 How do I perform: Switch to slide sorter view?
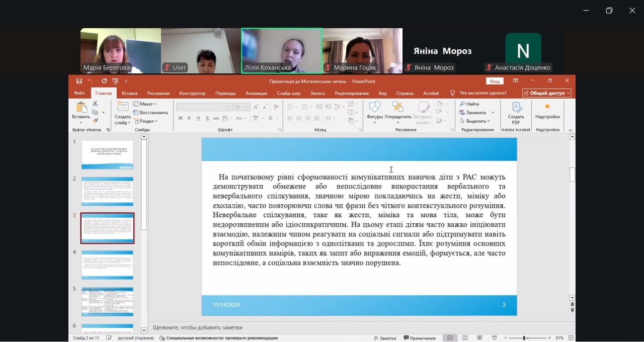[x=465, y=338]
